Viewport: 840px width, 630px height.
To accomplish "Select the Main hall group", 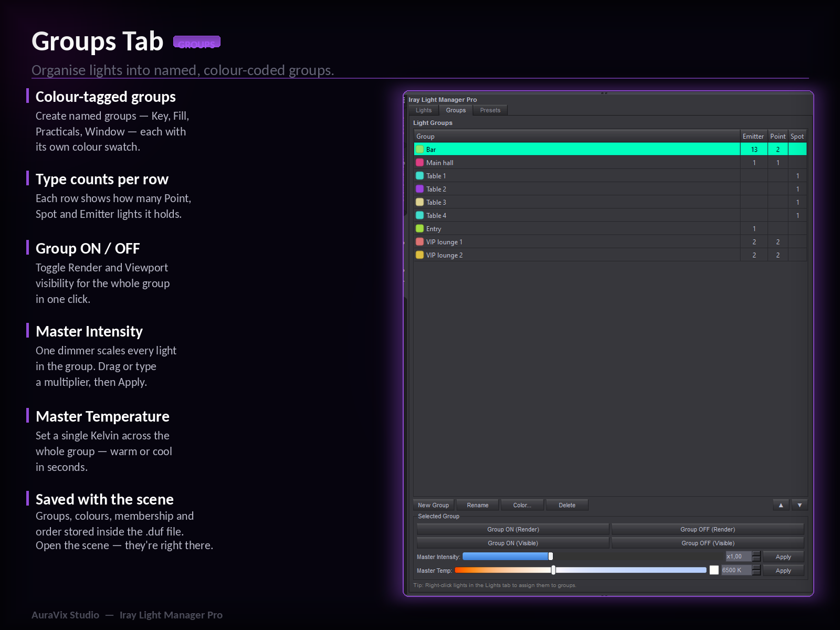I will [610, 163].
